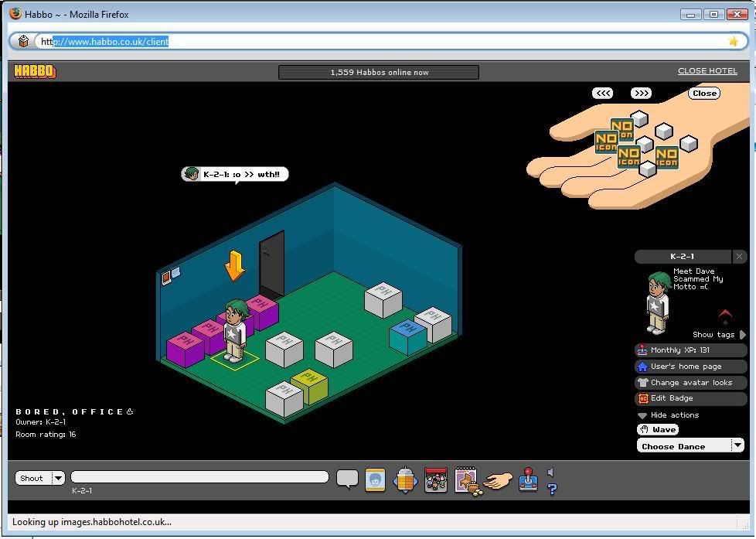756x539 pixels.
Task: Click the Habbo avatar portrait icon
Action: 375,479
